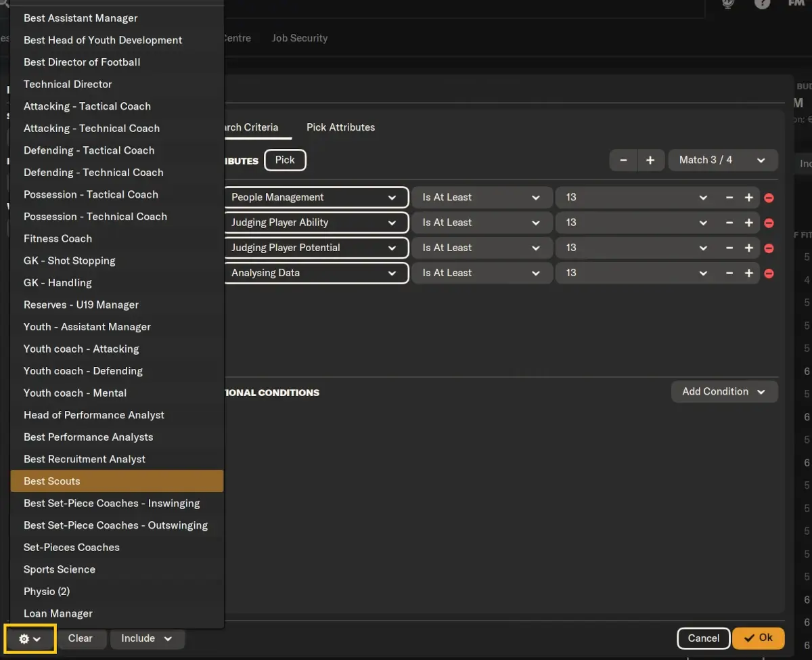Remove the Analysing Data attribute row
The height and width of the screenshot is (660, 812).
(769, 273)
